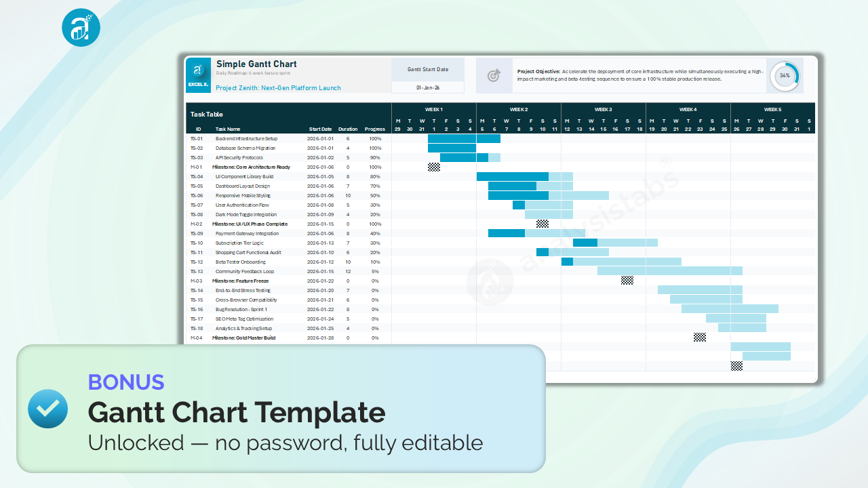The image size is (868, 488).
Task: Select the End-to-End Stress Testing task
Action: [243, 290]
